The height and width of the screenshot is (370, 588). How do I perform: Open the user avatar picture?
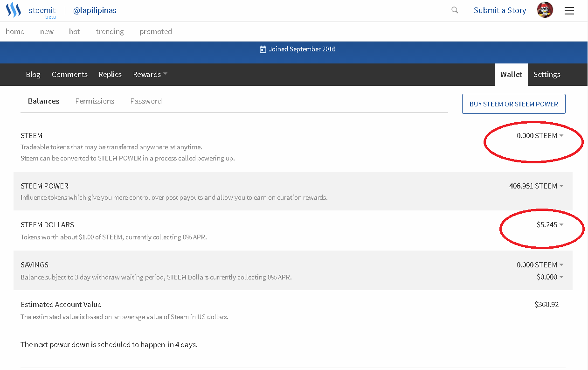pos(545,10)
